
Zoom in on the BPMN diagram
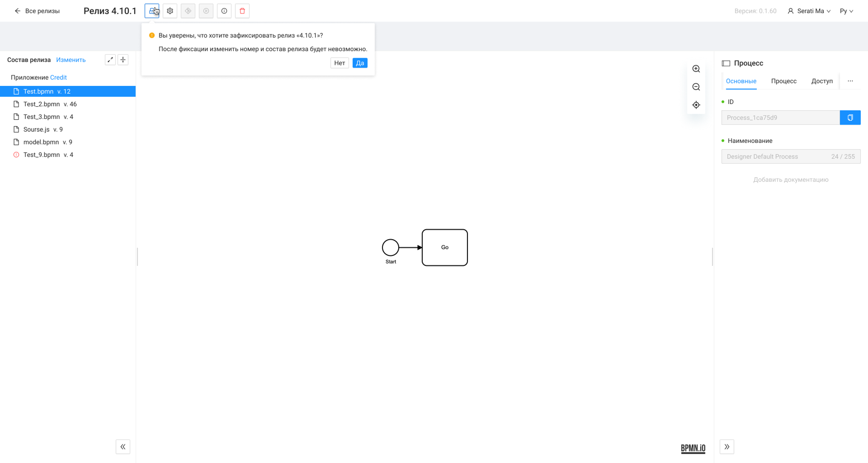click(x=696, y=69)
